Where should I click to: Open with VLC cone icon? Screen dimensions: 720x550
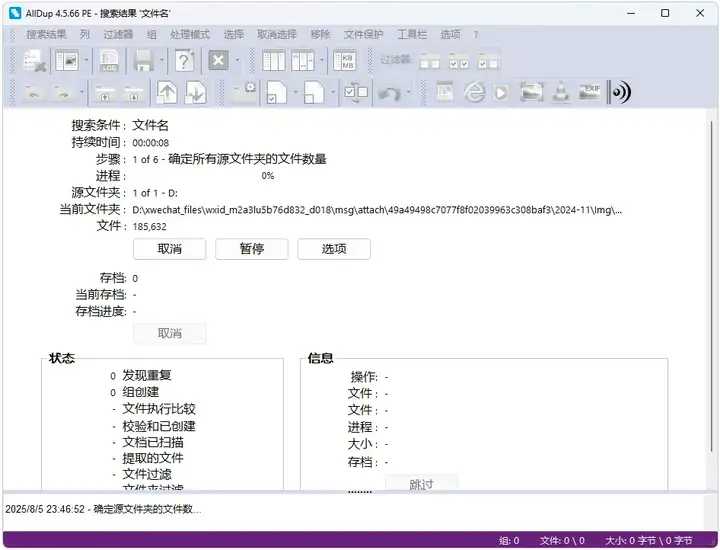click(560, 92)
